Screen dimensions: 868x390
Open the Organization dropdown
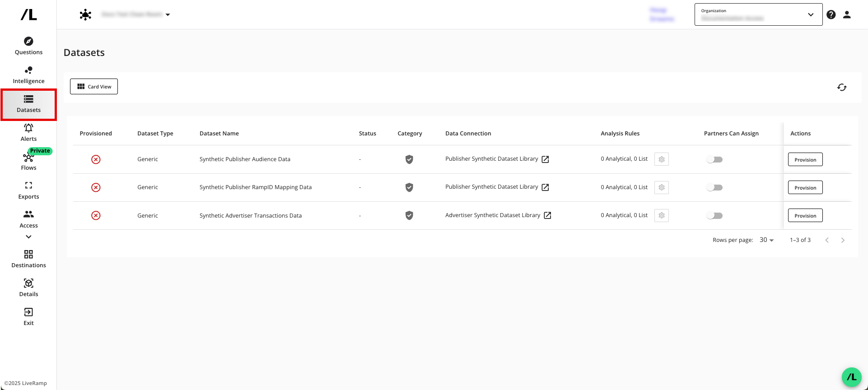(x=758, y=14)
